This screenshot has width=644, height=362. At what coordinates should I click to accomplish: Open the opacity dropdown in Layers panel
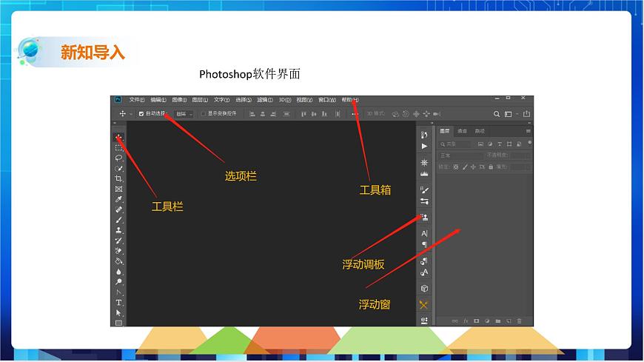(521, 155)
